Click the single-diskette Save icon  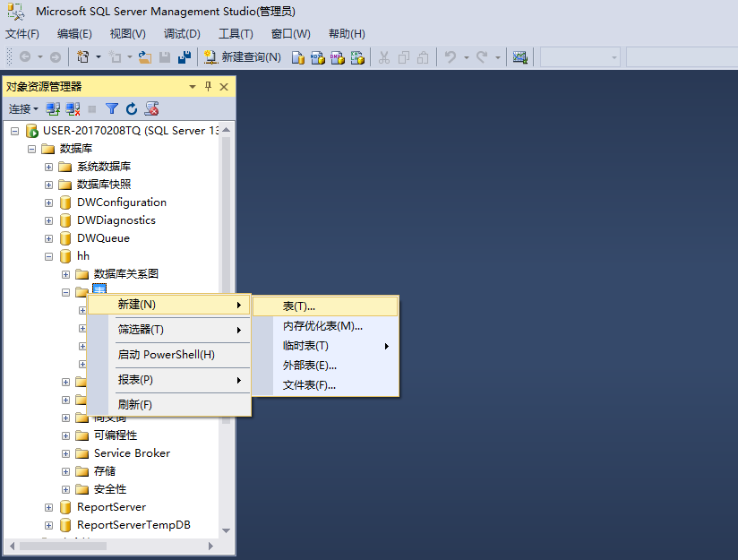point(165,57)
